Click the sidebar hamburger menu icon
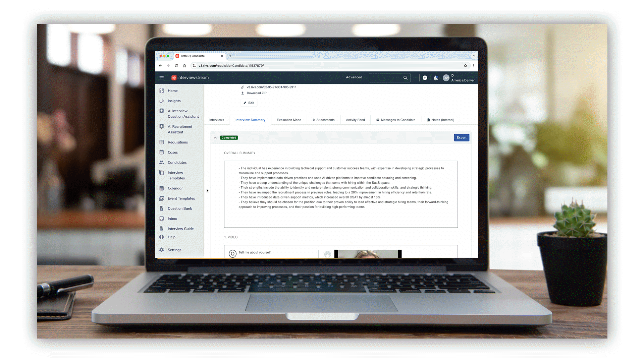 click(162, 77)
